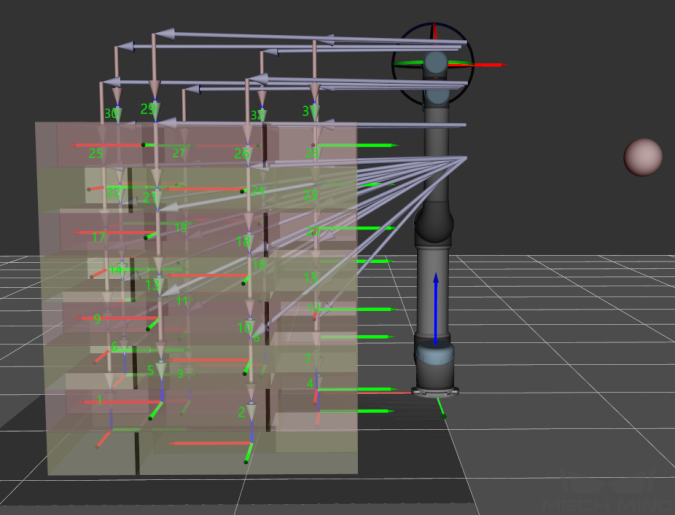
Task: Click waypoint label 26
Action: tap(241, 153)
